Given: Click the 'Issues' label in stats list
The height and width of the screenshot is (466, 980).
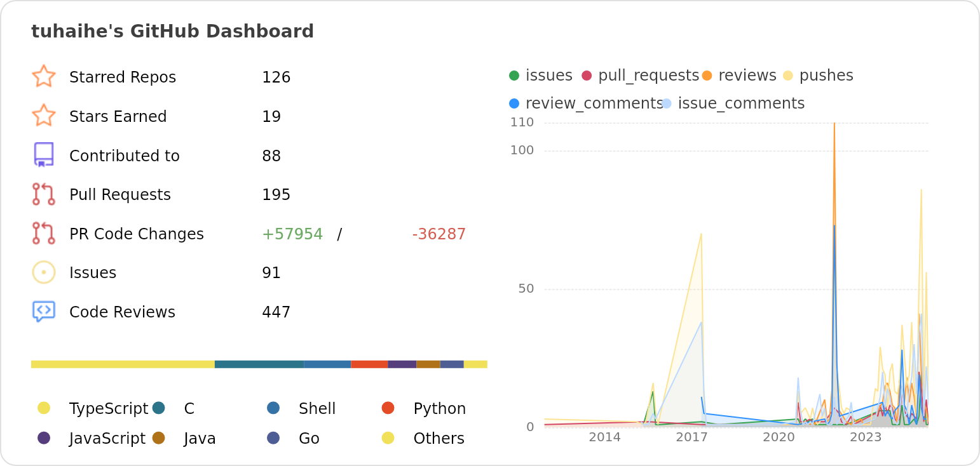Looking at the screenshot, I should tap(93, 272).
